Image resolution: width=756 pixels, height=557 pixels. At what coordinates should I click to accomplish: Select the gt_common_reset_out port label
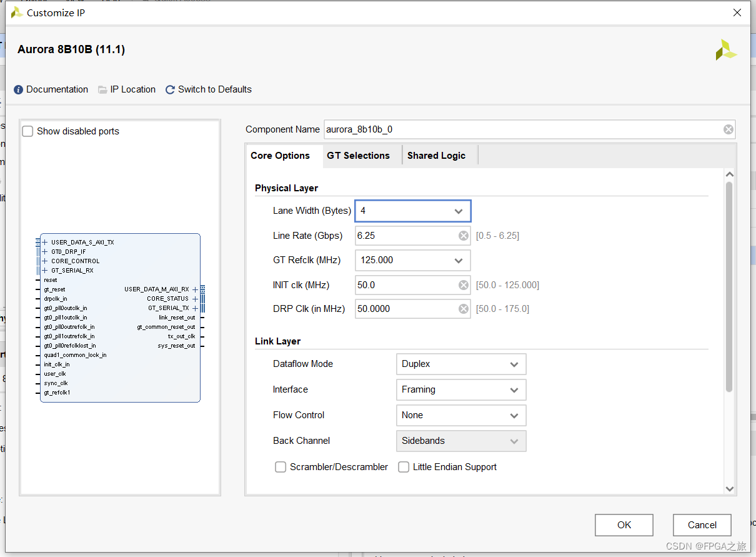[x=166, y=327]
